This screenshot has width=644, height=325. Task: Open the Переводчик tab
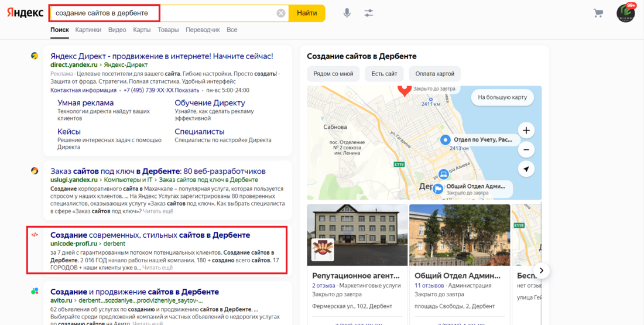(x=203, y=30)
